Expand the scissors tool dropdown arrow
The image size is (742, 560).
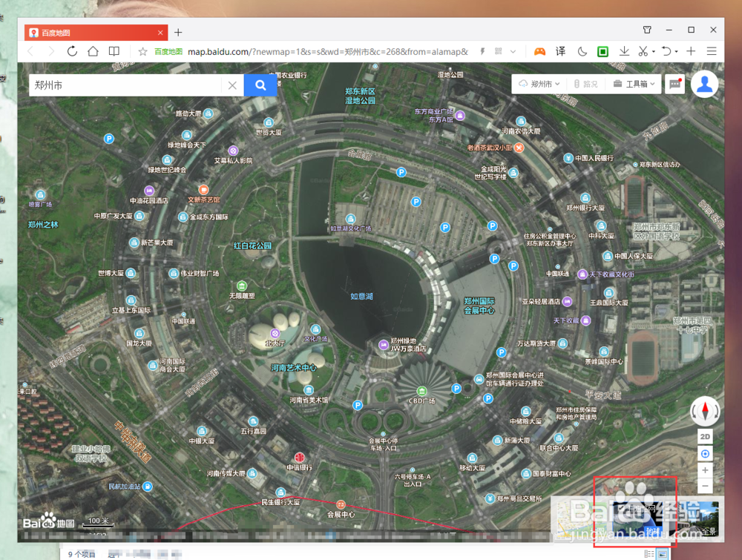tap(654, 52)
